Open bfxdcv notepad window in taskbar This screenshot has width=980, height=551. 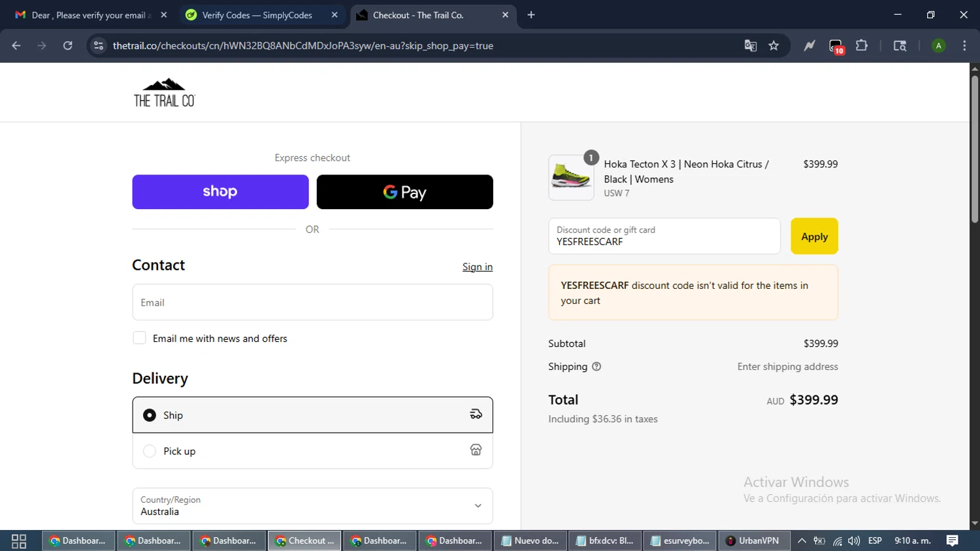(605, 541)
